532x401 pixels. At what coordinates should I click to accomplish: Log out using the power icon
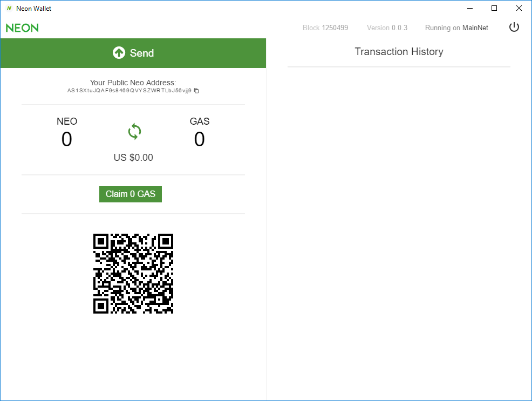pyautogui.click(x=514, y=26)
